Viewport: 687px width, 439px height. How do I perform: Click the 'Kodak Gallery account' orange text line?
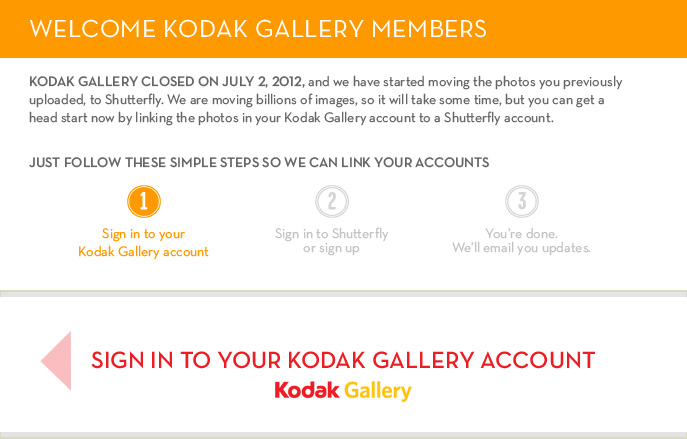tap(143, 252)
